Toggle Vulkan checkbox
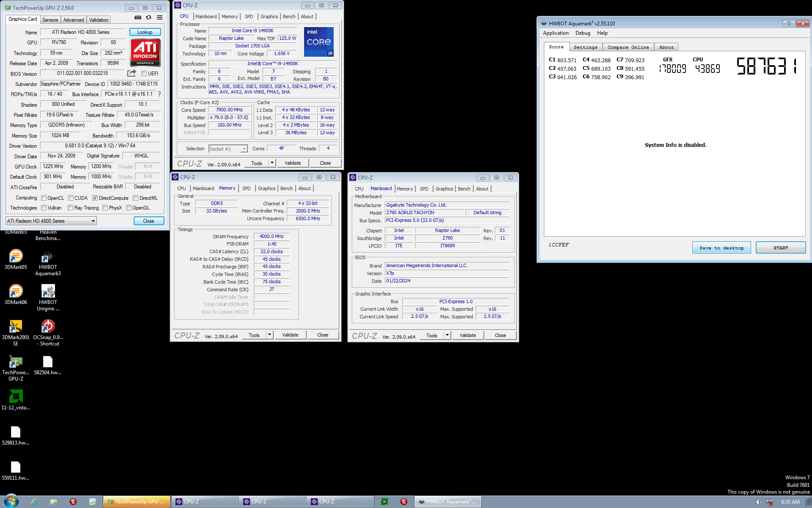Image resolution: width=812 pixels, height=508 pixels. tap(44, 208)
